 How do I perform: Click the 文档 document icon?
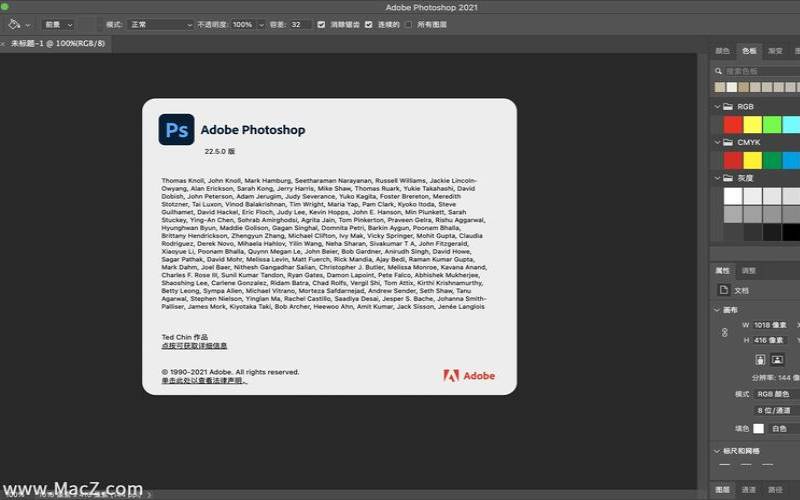pos(723,290)
